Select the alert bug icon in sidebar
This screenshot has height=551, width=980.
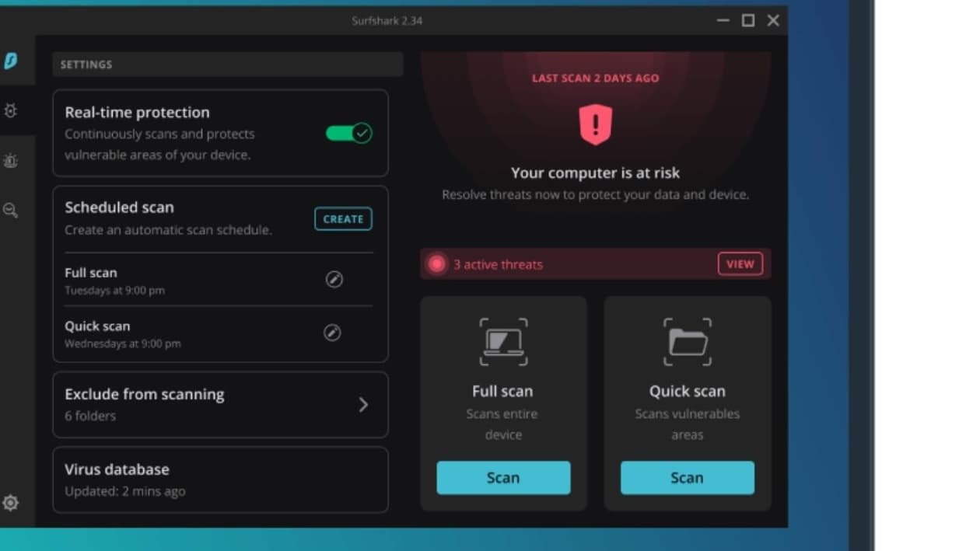10,161
